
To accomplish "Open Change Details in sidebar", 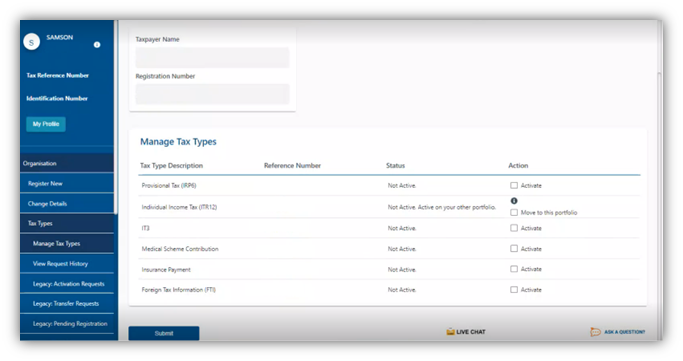I will point(67,203).
